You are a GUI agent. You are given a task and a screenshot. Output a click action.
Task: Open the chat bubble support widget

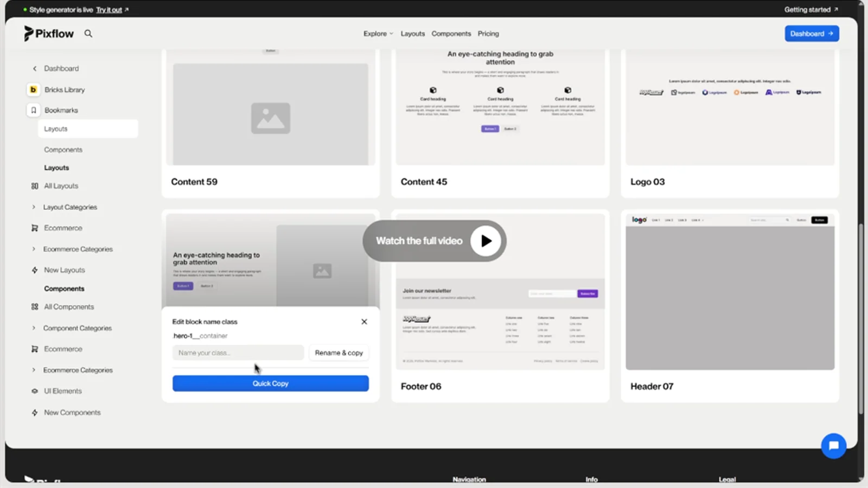pos(833,446)
